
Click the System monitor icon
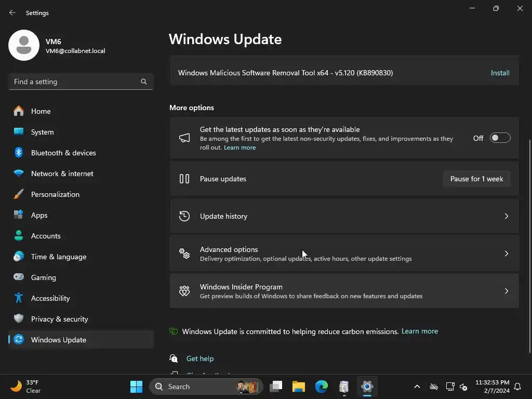[x=19, y=131]
